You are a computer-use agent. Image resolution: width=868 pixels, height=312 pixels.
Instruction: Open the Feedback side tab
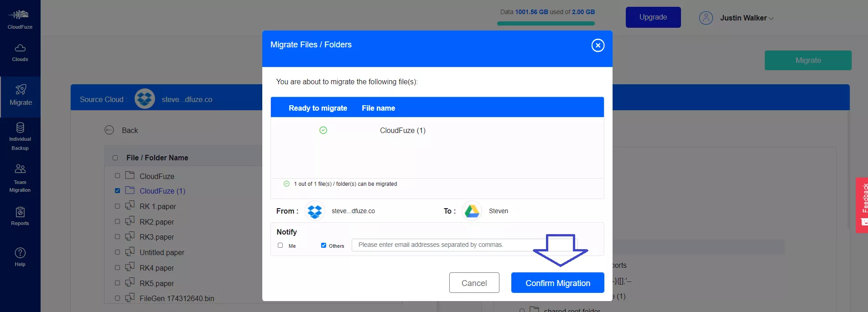862,205
